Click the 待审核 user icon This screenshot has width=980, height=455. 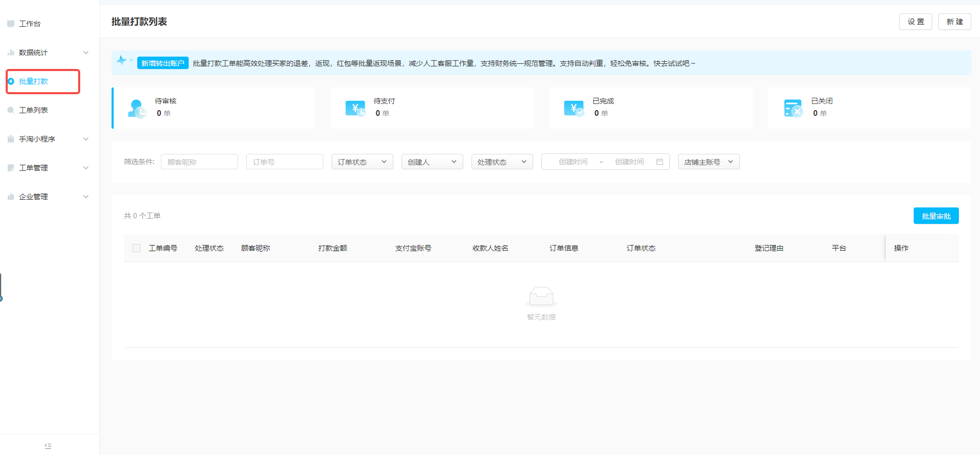pos(137,109)
